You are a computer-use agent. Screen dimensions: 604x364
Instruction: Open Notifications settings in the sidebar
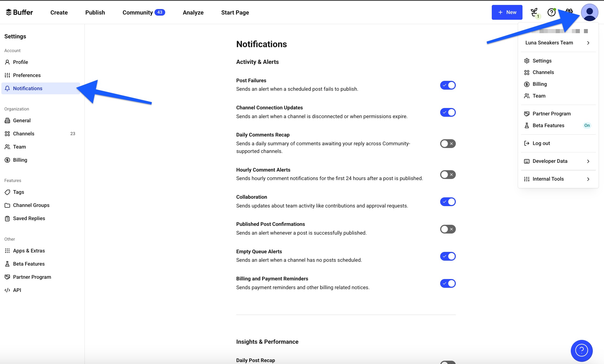point(27,88)
